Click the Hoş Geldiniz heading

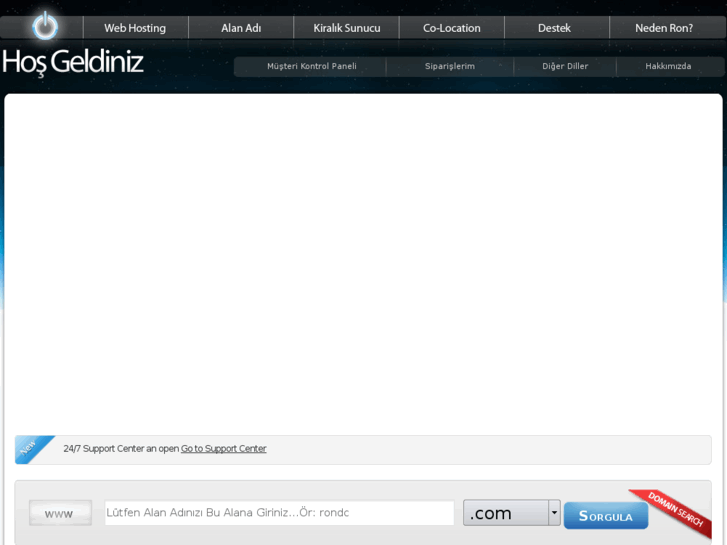(x=72, y=63)
